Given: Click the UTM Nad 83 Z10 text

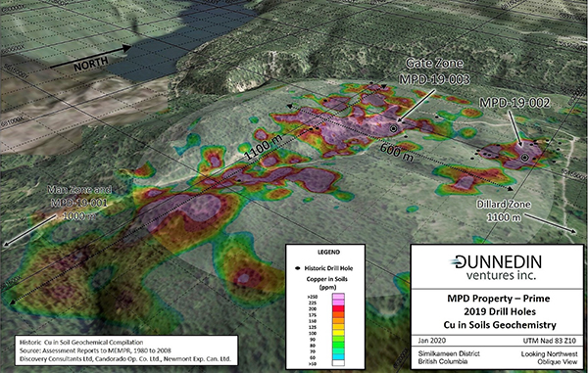Looking at the screenshot, I should (550, 341).
